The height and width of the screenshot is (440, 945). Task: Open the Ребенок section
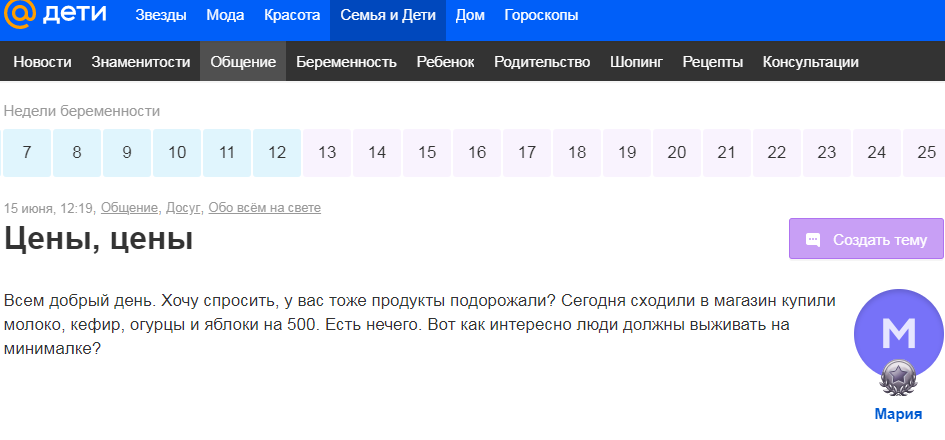pyautogui.click(x=445, y=62)
